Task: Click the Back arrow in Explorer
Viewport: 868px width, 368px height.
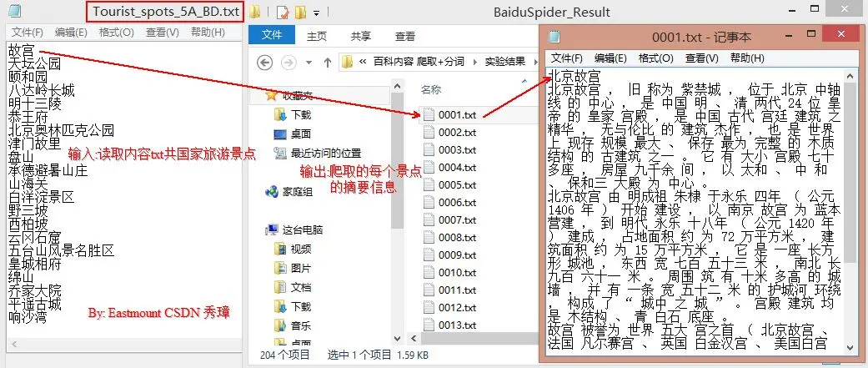Action: (x=265, y=62)
